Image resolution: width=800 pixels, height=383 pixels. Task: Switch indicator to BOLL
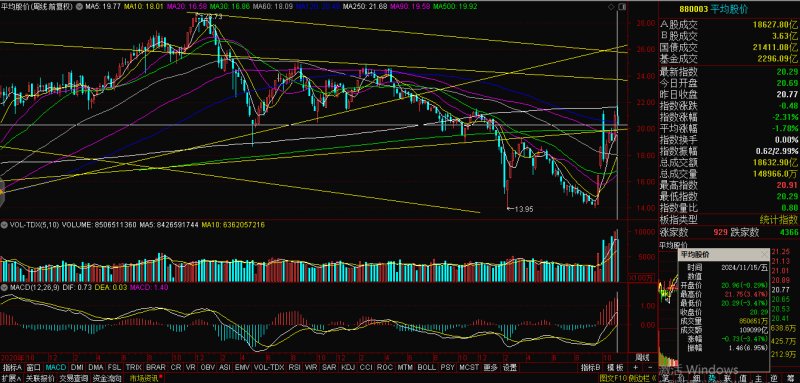point(426,367)
